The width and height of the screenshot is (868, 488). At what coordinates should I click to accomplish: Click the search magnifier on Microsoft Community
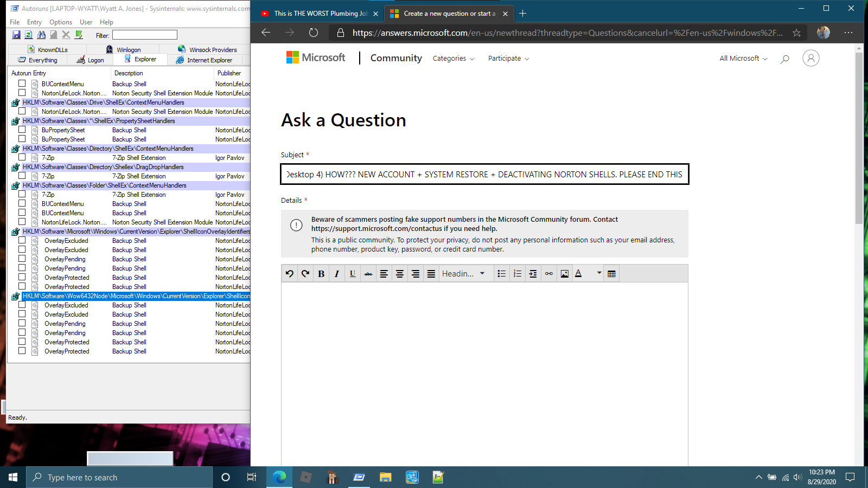click(784, 59)
